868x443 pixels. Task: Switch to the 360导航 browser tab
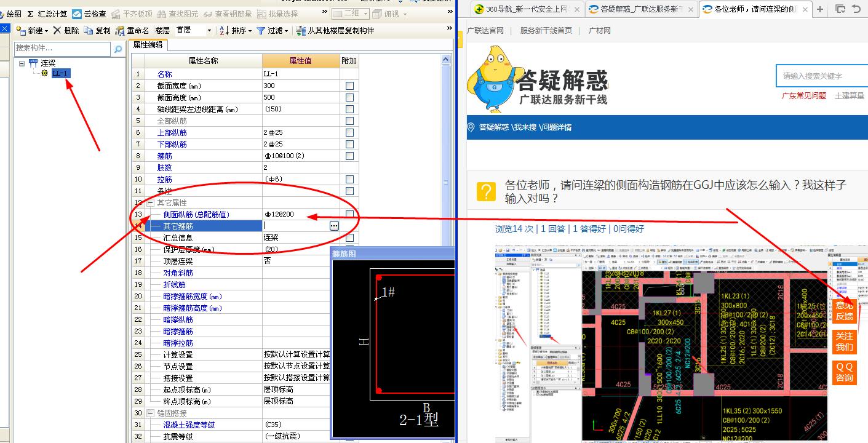coord(526,9)
